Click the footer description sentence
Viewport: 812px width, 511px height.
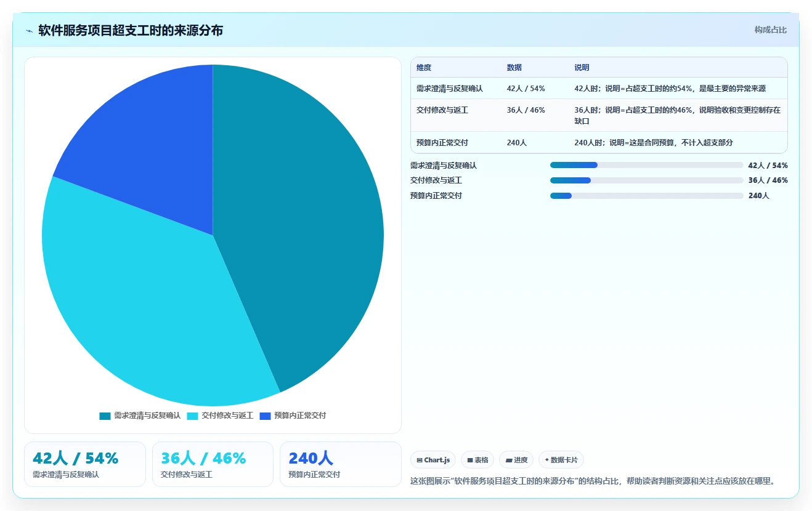point(592,481)
